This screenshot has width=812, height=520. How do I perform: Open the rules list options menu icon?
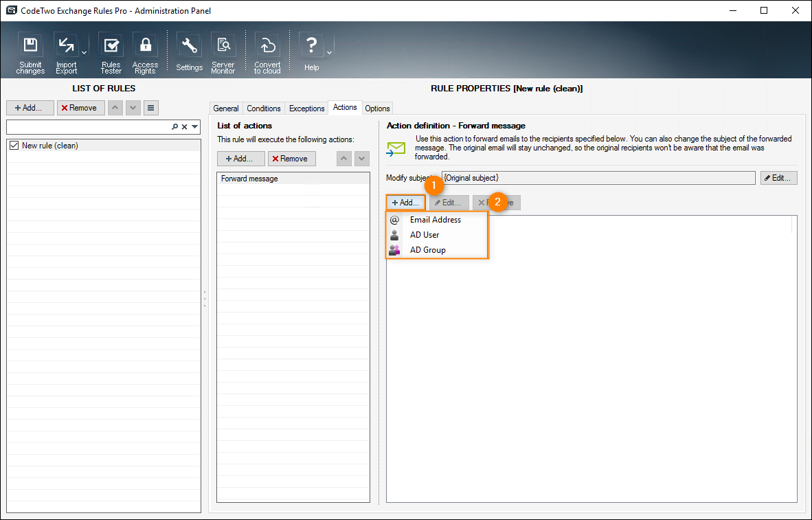150,108
